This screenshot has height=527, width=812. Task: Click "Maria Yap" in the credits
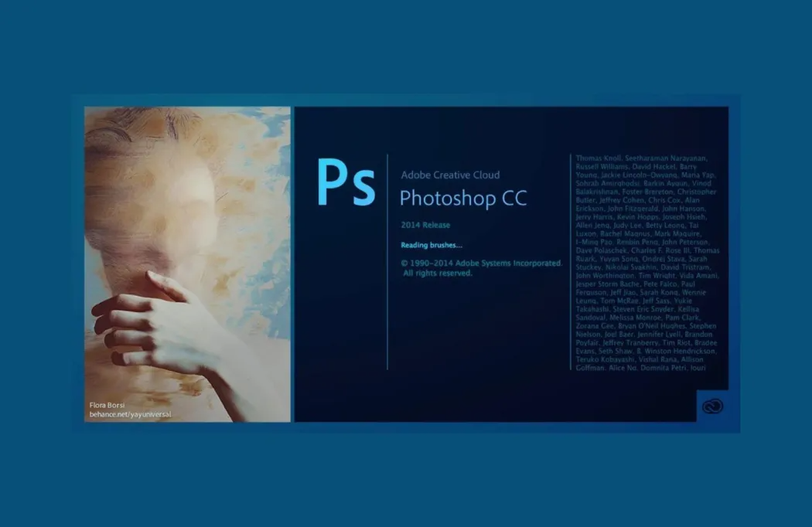698,175
